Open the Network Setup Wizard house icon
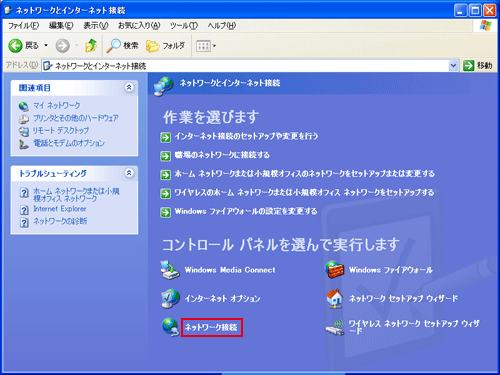Screen dimensions: 500x375 coord(335,298)
